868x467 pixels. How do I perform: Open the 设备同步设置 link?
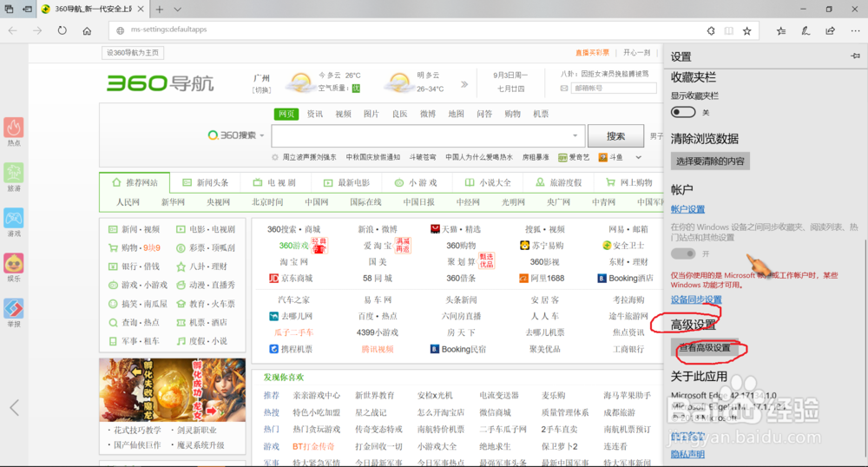pyautogui.click(x=696, y=299)
